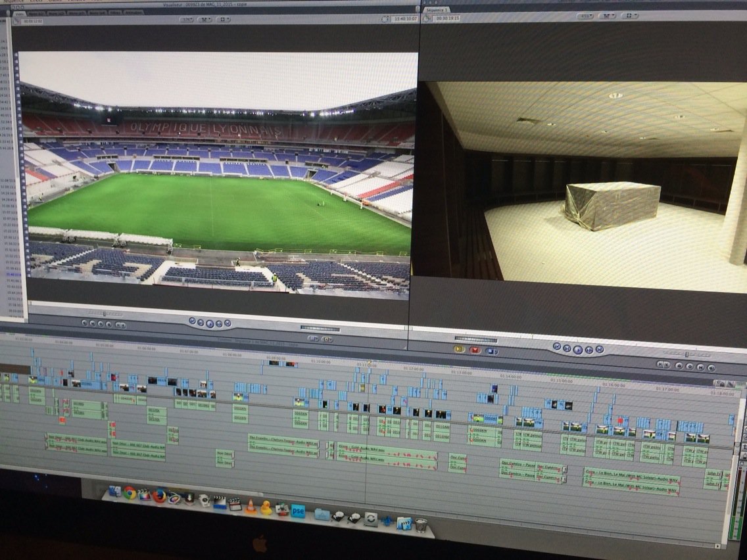Viewport: 747px width, 560px height.
Task: Add motion keyframe in Canvas
Action: coord(689,366)
